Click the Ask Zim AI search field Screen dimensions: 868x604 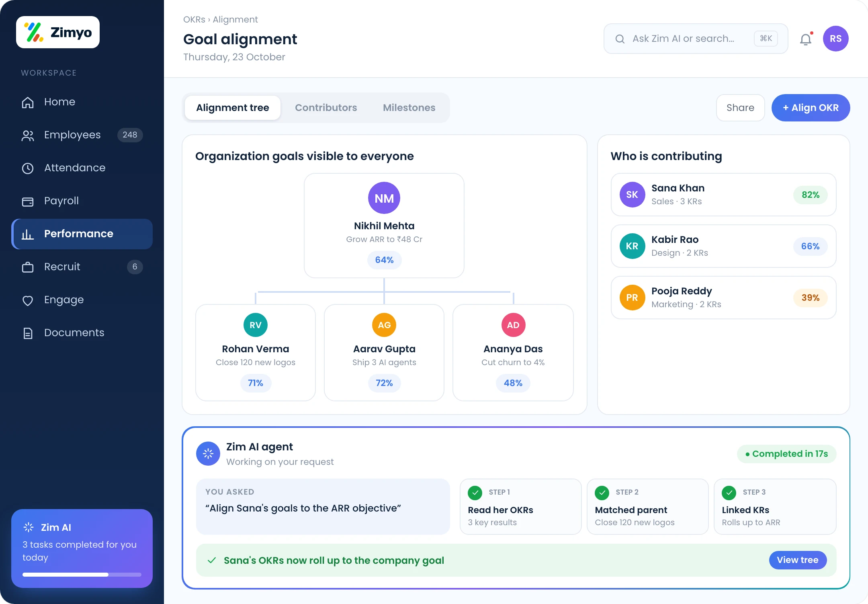696,39
